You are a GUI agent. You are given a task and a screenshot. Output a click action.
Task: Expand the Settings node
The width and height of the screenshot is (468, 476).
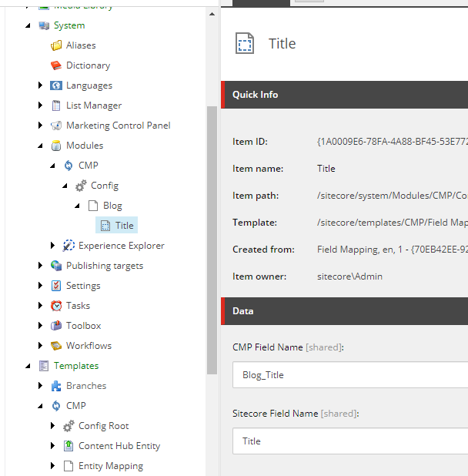click(x=40, y=286)
